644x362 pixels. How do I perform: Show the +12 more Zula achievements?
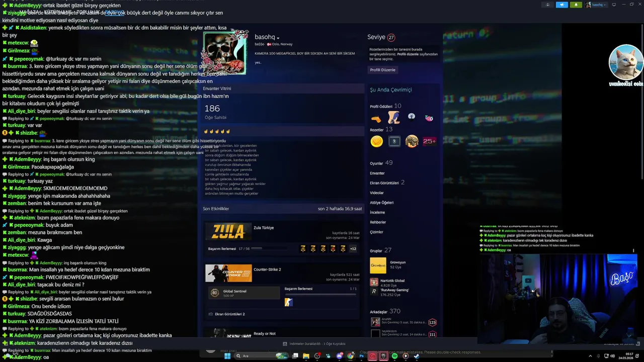pos(353,248)
